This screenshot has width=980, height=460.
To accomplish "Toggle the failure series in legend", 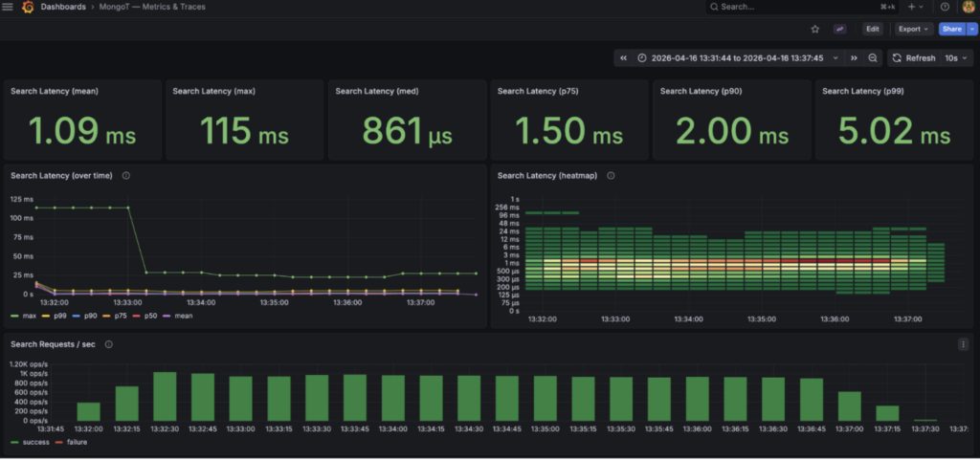I will pos(72,442).
